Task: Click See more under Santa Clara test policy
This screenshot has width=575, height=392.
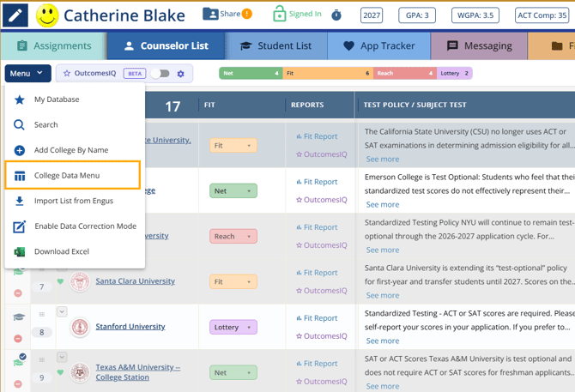Action: pos(383,295)
